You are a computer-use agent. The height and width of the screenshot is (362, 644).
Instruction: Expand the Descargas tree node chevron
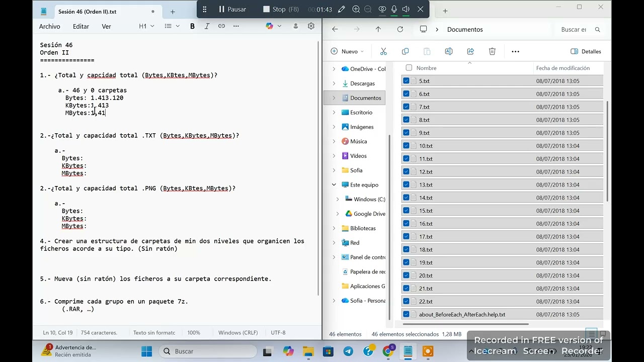coord(334,83)
